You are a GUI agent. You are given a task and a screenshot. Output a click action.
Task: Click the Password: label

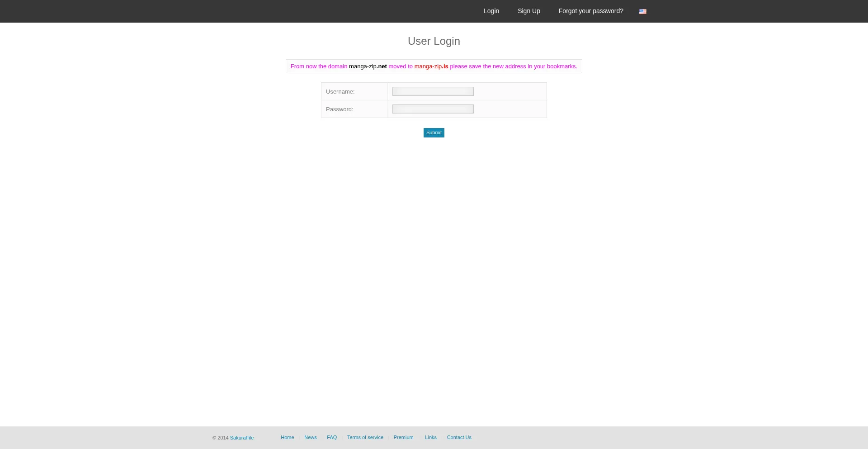[x=340, y=109]
